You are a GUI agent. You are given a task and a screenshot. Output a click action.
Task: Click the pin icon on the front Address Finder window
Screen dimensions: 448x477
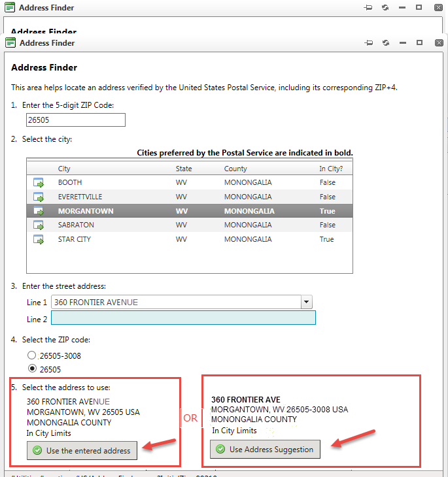coord(368,43)
